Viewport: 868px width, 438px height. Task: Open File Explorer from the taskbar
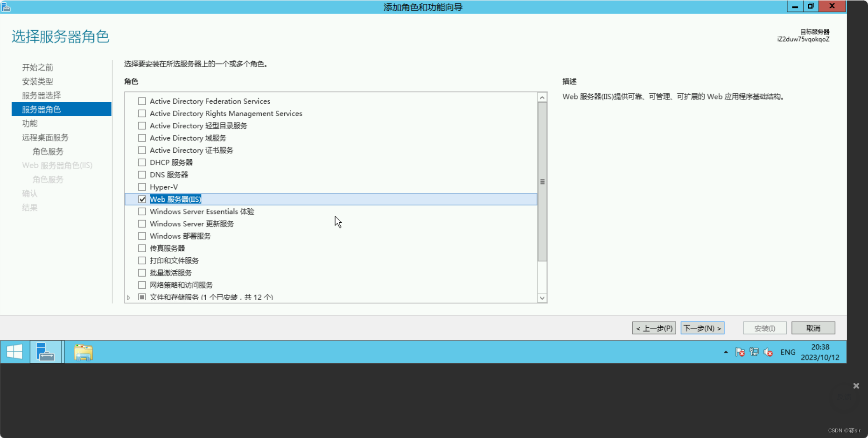tap(84, 353)
